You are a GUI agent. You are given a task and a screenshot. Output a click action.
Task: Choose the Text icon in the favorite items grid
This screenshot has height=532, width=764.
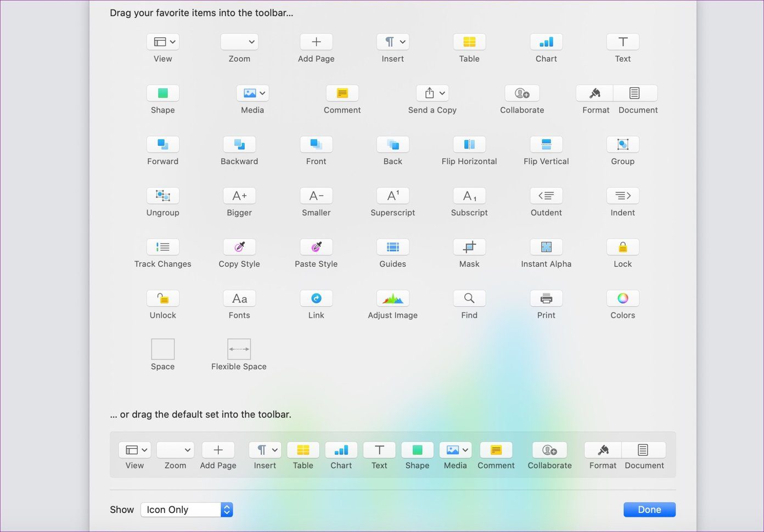pos(623,42)
